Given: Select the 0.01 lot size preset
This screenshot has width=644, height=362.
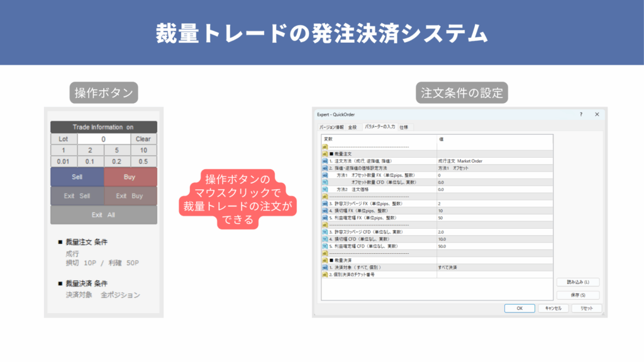Looking at the screenshot, I should [64, 161].
